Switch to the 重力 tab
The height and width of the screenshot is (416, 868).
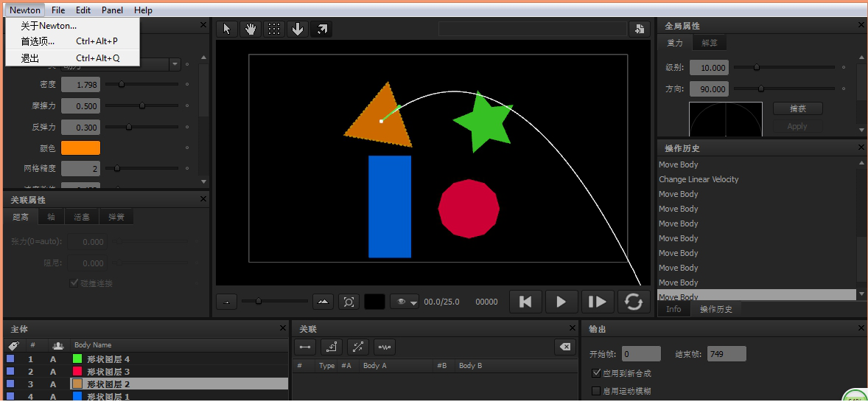click(675, 43)
